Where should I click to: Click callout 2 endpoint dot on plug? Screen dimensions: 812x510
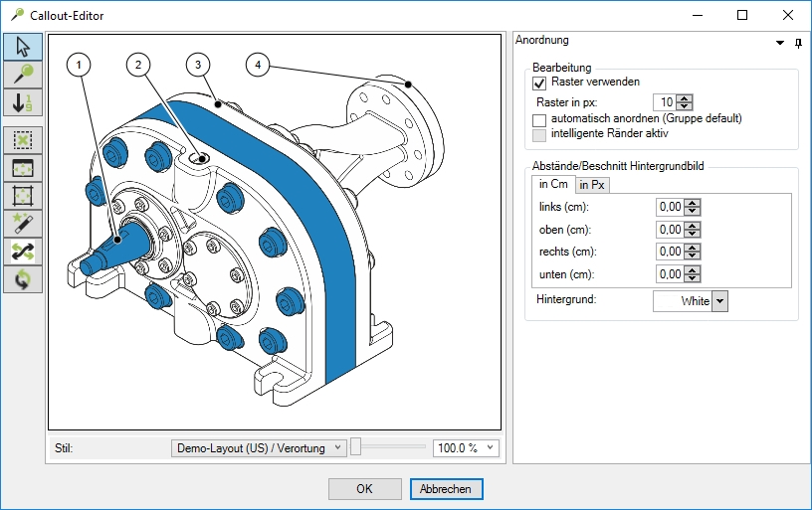(x=202, y=159)
